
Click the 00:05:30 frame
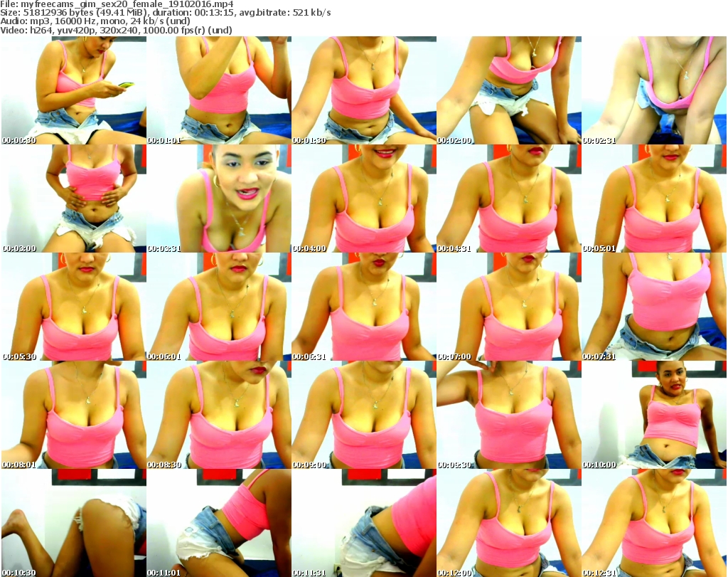[x=73, y=307]
